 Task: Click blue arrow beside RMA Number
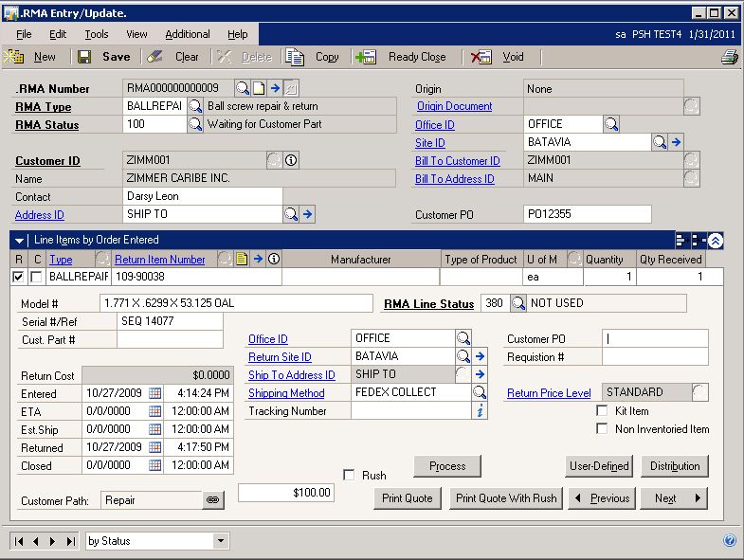click(x=275, y=88)
